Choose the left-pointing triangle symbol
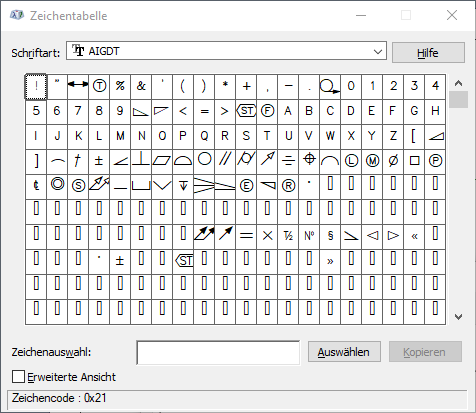The image size is (476, 413). [372, 236]
